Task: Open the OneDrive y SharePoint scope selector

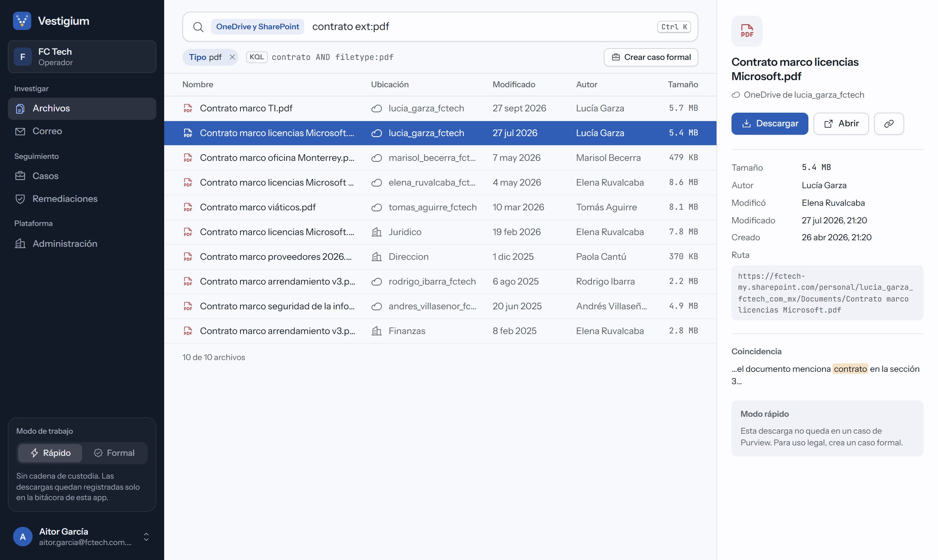Action: pyautogui.click(x=257, y=27)
